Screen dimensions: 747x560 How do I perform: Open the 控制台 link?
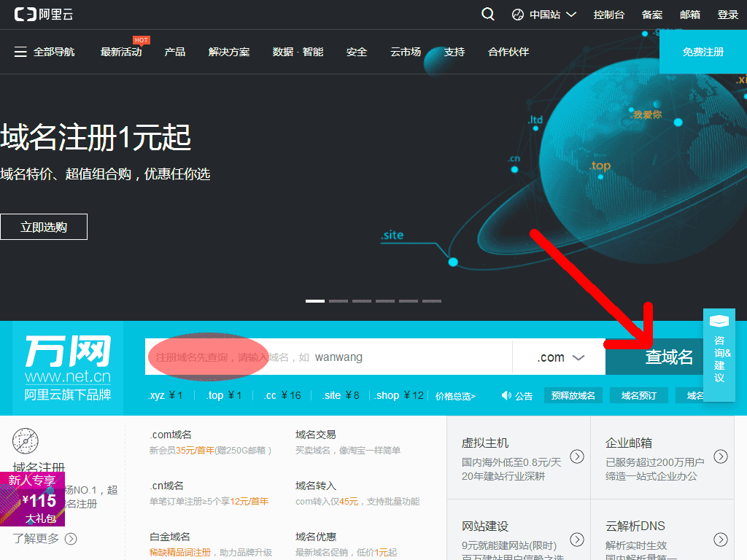pyautogui.click(x=609, y=15)
